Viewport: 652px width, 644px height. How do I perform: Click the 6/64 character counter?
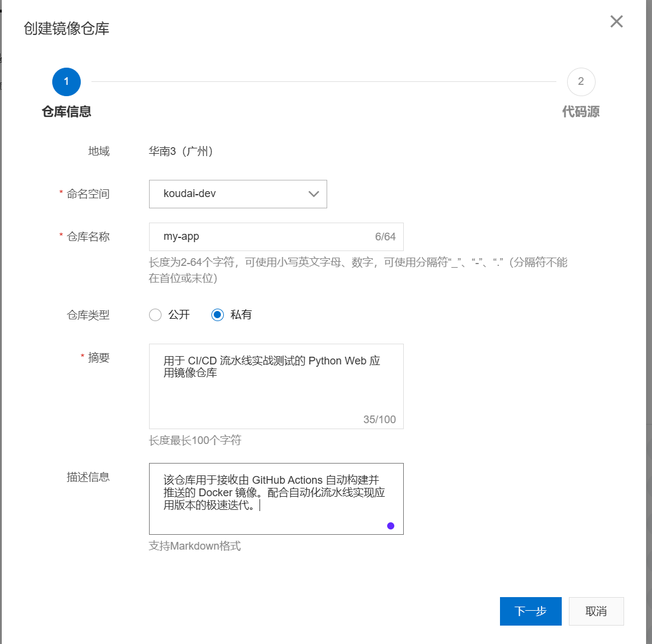tap(385, 237)
